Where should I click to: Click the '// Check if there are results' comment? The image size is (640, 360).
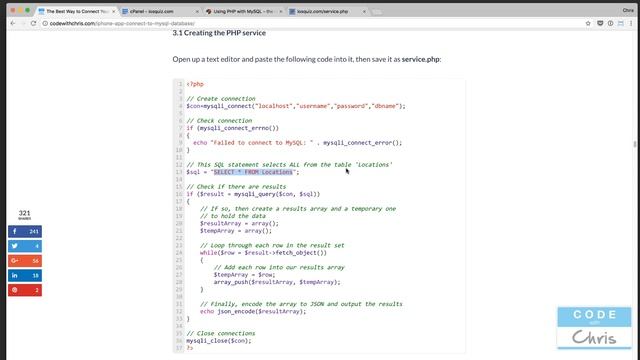236,187
